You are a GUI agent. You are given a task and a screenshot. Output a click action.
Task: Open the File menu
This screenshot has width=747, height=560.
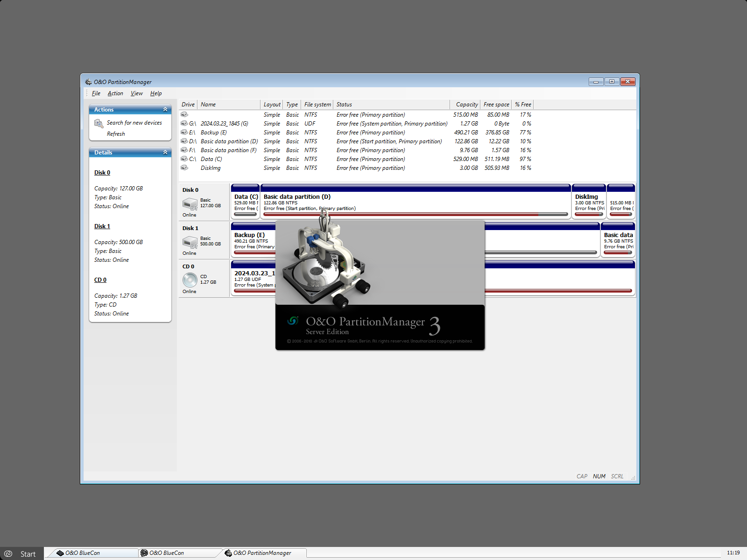pyautogui.click(x=96, y=93)
